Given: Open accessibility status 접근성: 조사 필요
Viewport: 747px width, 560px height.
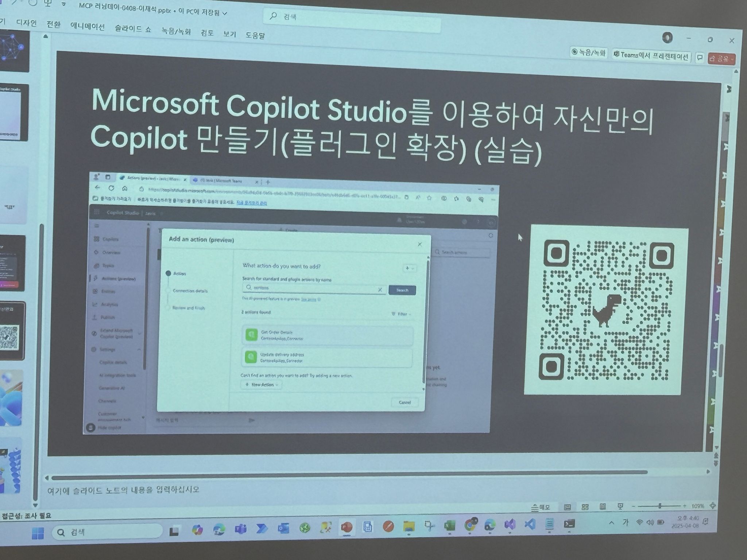Looking at the screenshot, I should [26, 516].
